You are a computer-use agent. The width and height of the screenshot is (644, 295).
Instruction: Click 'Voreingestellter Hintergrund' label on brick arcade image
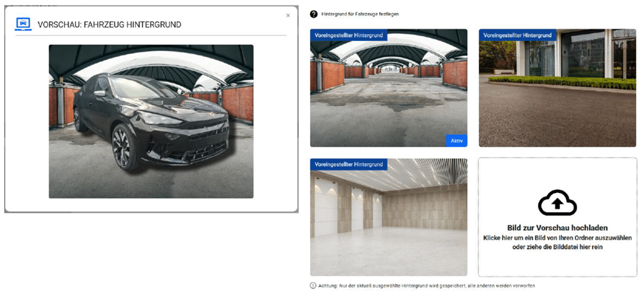349,35
